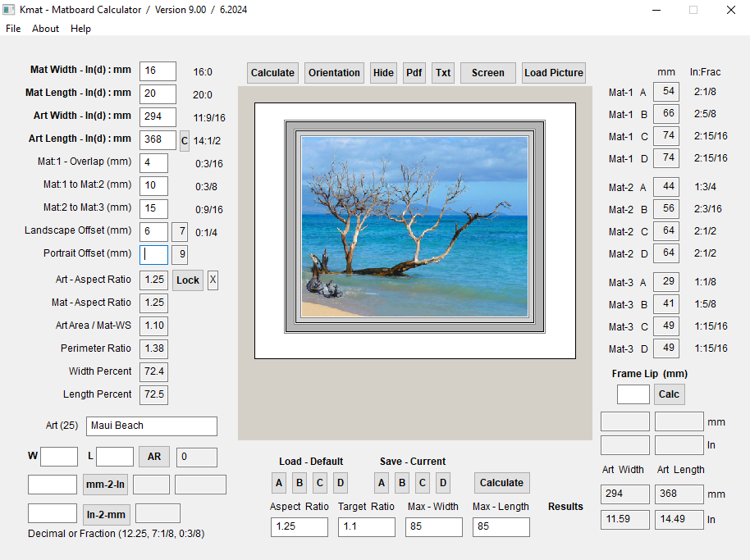750x560 pixels.
Task: Load default preset A
Action: pos(279,483)
